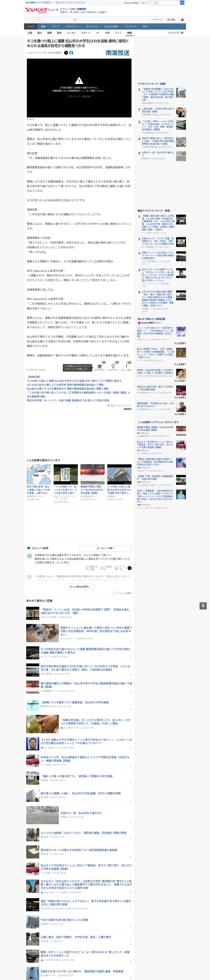Click the 'もっと見る(48件)' button
210x980 pixels.
[x=79, y=587]
